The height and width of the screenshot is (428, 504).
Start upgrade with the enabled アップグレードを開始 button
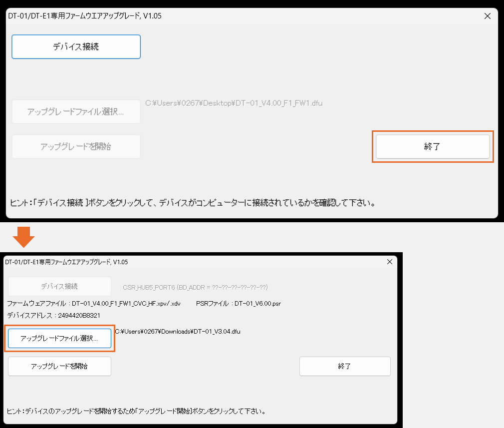pos(59,366)
